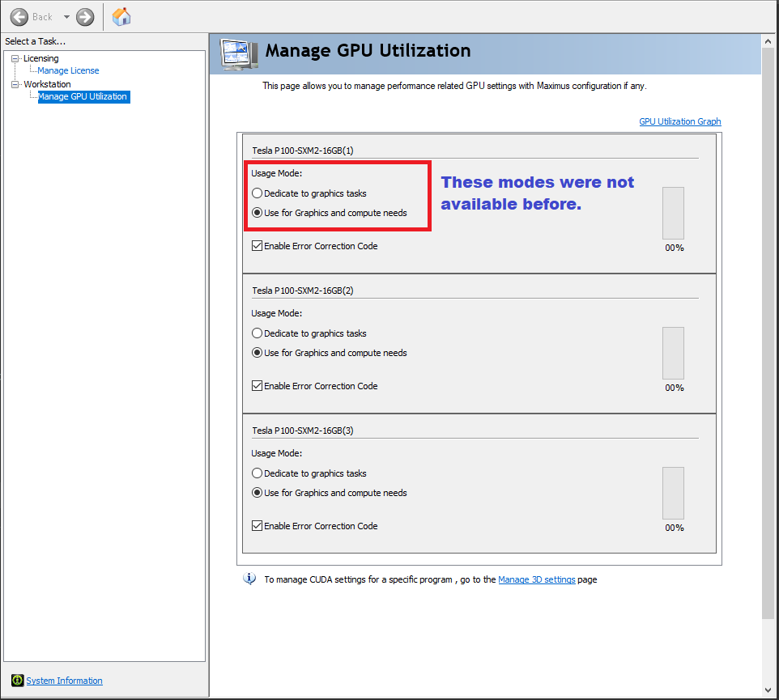Collapse the Licensing tree node
The width and height of the screenshot is (779, 700).
(x=15, y=58)
